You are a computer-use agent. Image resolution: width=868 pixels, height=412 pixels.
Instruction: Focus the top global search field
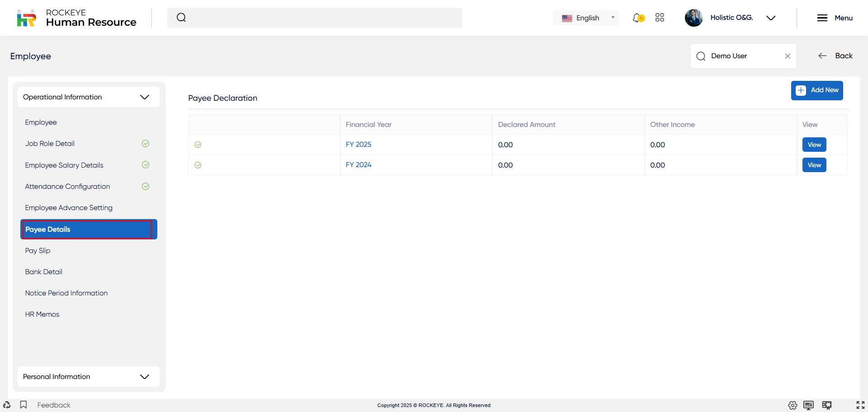315,18
